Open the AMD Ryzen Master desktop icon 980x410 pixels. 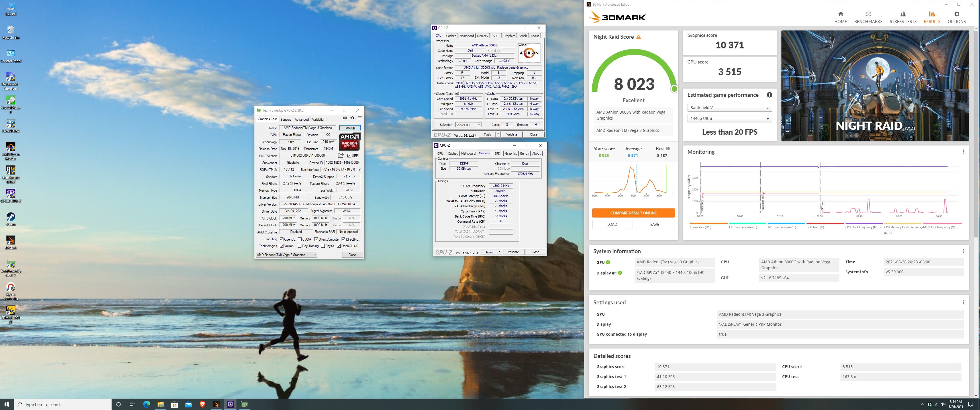click(x=11, y=151)
